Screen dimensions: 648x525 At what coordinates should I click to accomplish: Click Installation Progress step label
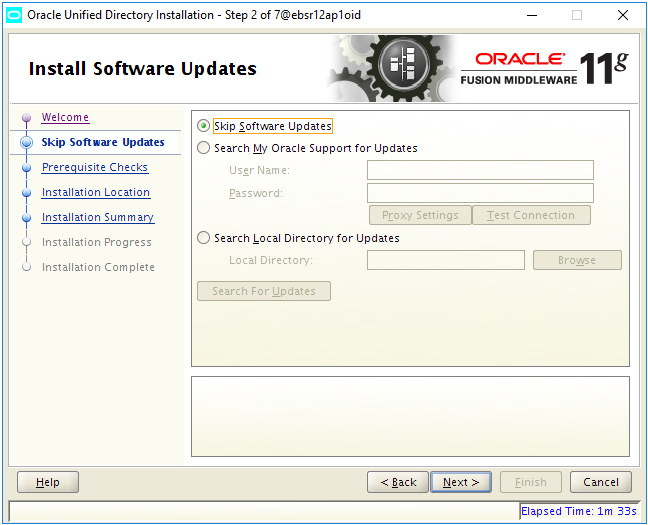[x=97, y=242]
